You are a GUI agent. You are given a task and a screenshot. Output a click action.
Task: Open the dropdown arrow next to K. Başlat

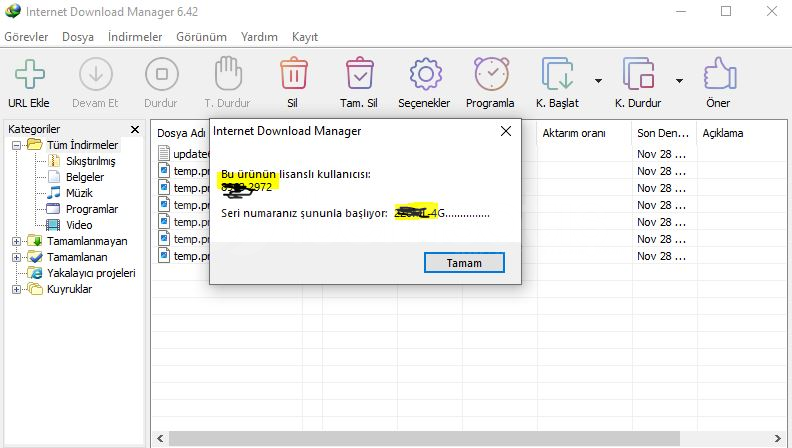click(x=598, y=81)
